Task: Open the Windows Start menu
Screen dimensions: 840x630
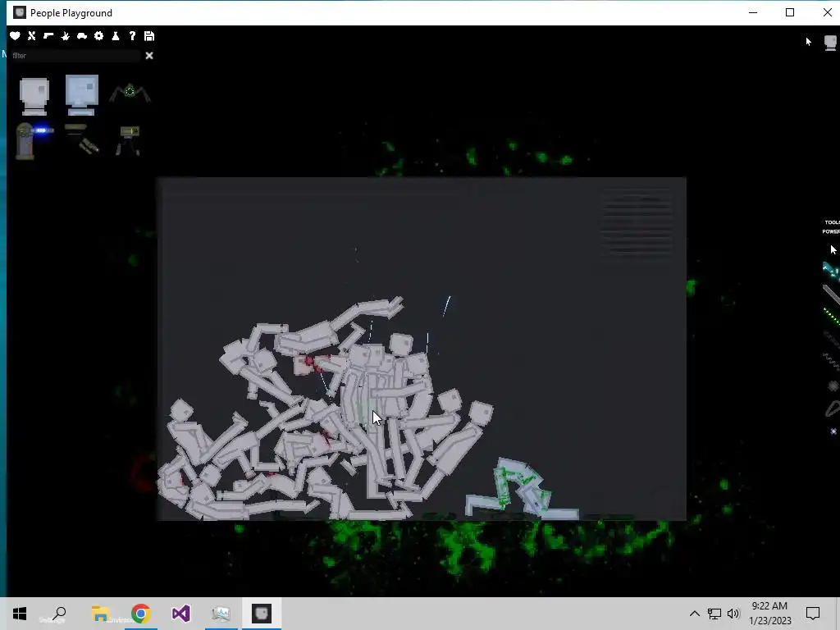Action: pyautogui.click(x=20, y=614)
